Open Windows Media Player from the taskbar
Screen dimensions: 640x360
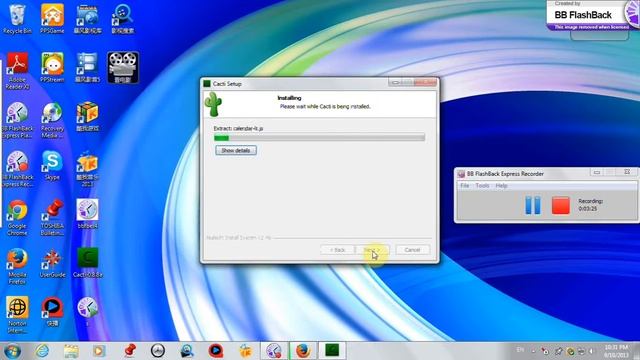99,351
